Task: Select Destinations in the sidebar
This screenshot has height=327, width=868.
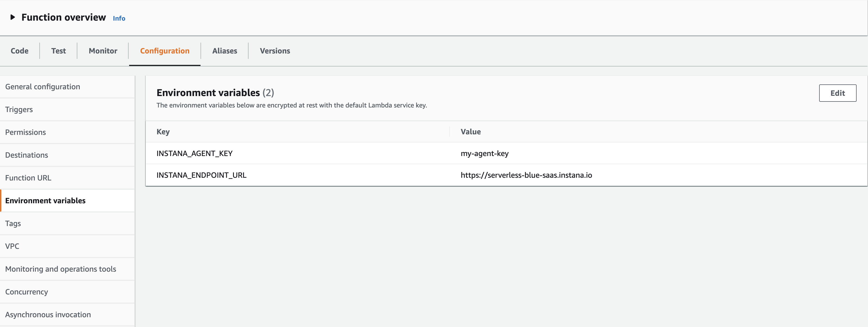Action: click(27, 155)
